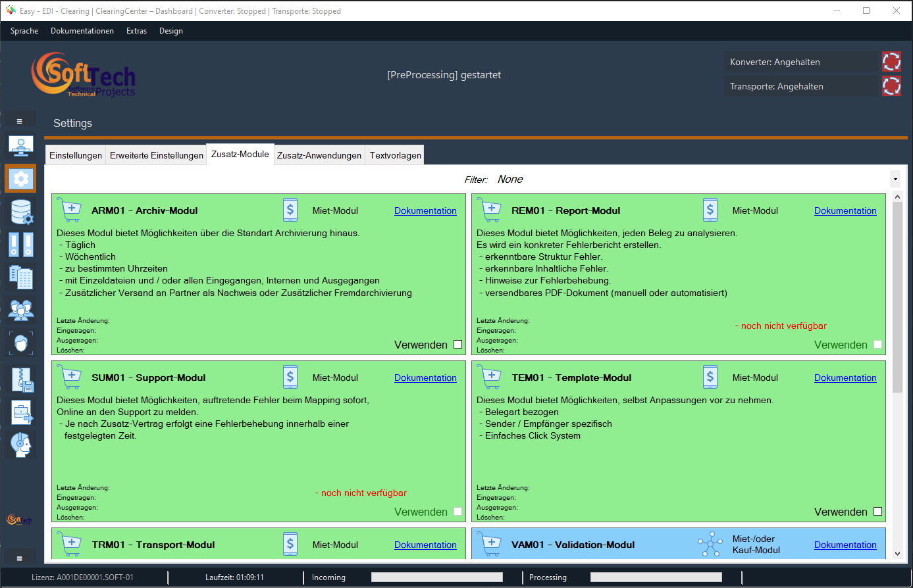This screenshot has height=588, width=913.
Task: Open Dokumentation link for SUM01 Support-Modul
Action: 425,378
